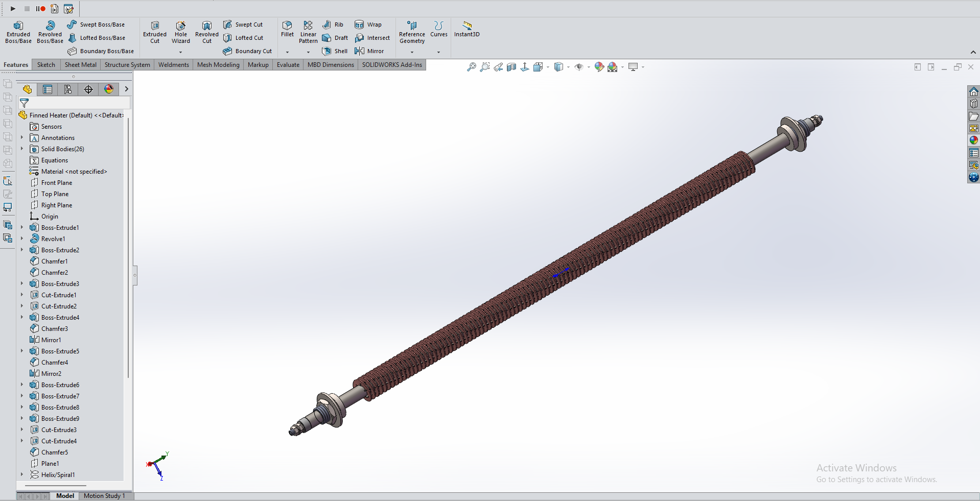Click the feature tree filter field
980x501 pixels.
[x=74, y=103]
